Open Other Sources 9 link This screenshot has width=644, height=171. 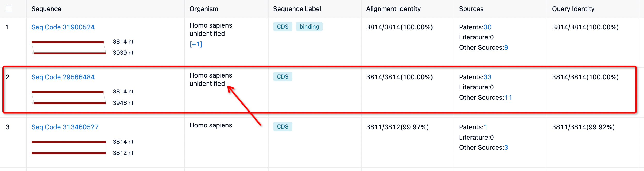pos(506,47)
